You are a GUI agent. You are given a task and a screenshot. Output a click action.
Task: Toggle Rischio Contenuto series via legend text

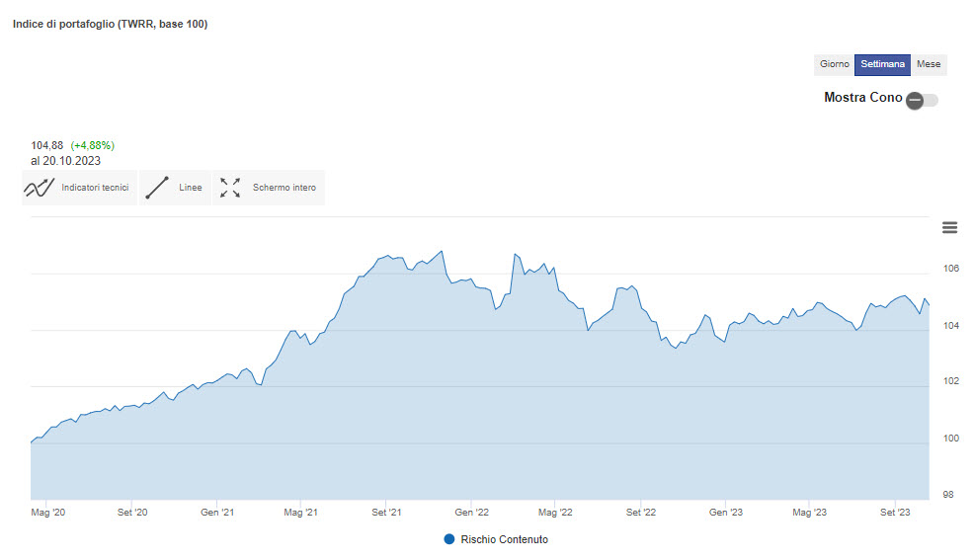coord(505,539)
